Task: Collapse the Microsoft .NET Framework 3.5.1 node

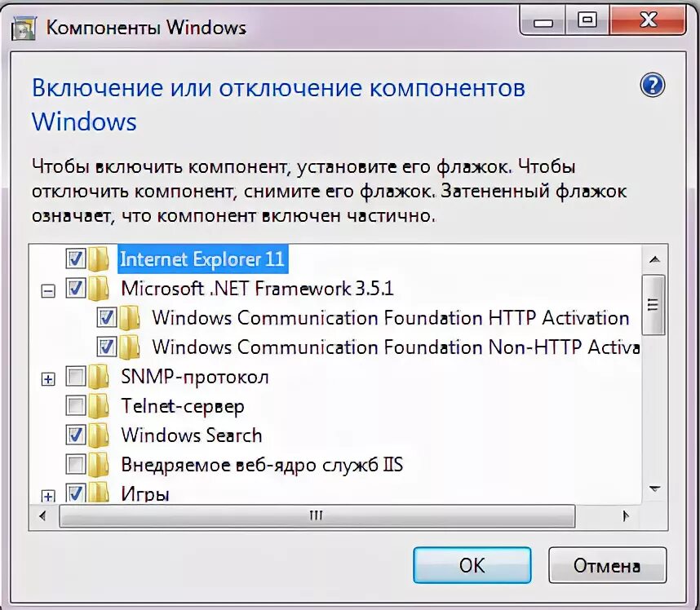Action: 48,291
